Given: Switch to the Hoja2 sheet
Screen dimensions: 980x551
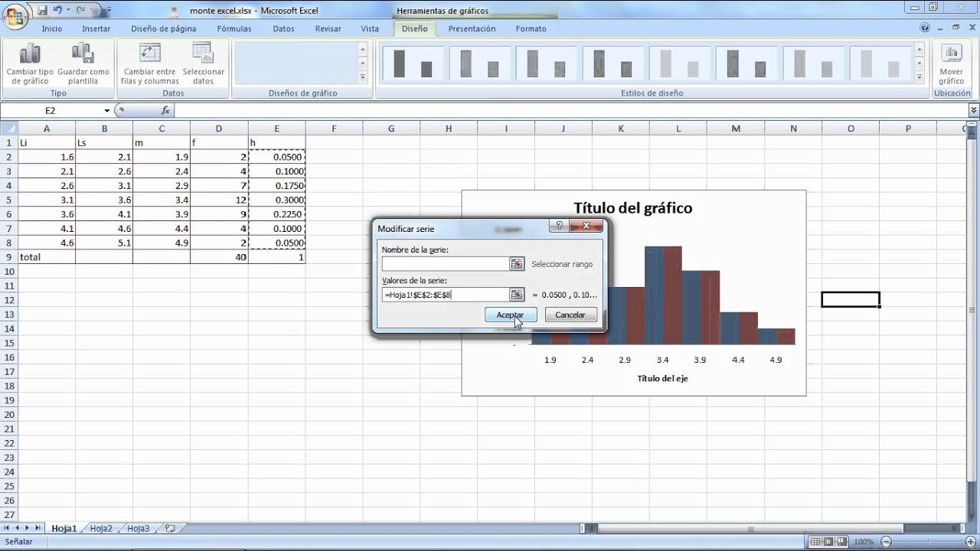Looking at the screenshot, I should click(101, 528).
